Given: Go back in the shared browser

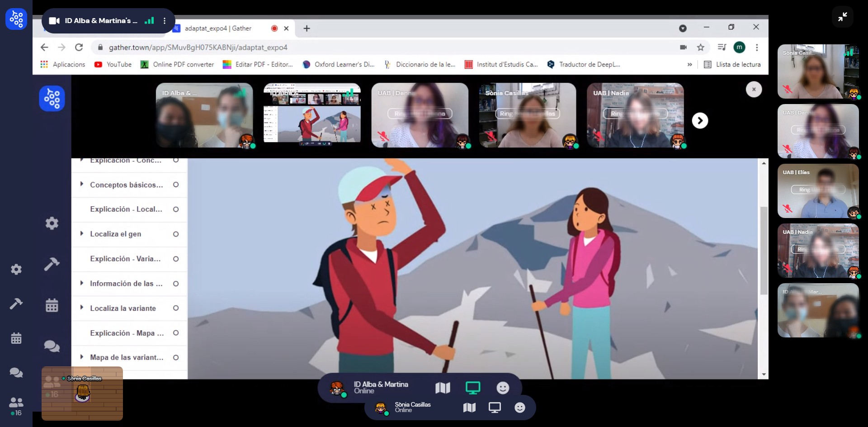Looking at the screenshot, I should 44,47.
